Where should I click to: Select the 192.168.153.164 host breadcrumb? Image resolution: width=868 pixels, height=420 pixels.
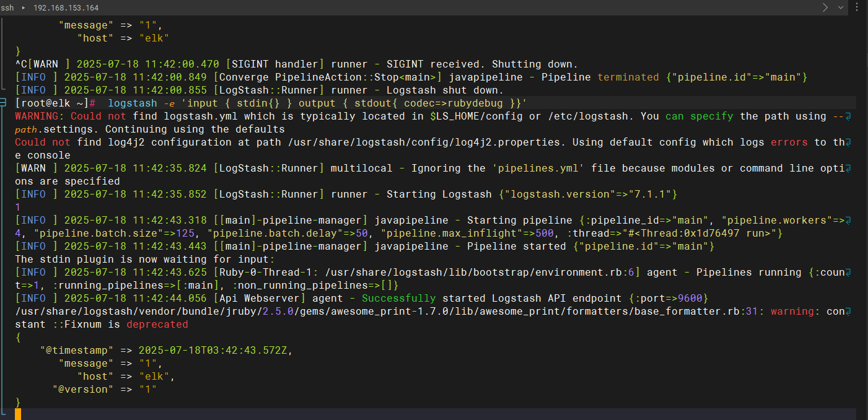tap(66, 7)
